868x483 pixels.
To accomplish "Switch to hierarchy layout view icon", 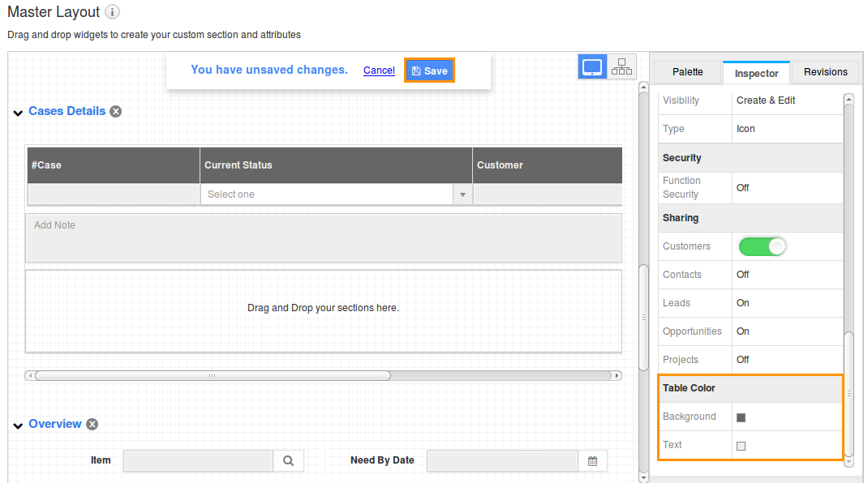I will coord(621,67).
